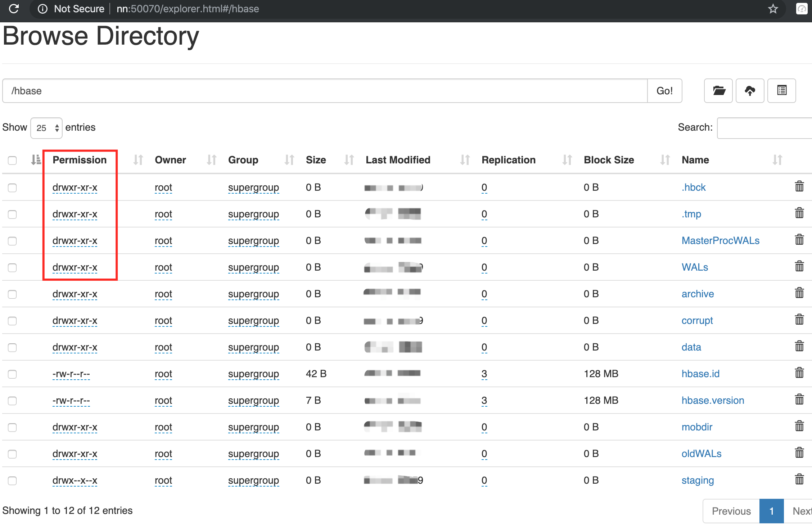Delete oldWALs via its trash icon
The width and height of the screenshot is (812, 524).
pyautogui.click(x=799, y=452)
